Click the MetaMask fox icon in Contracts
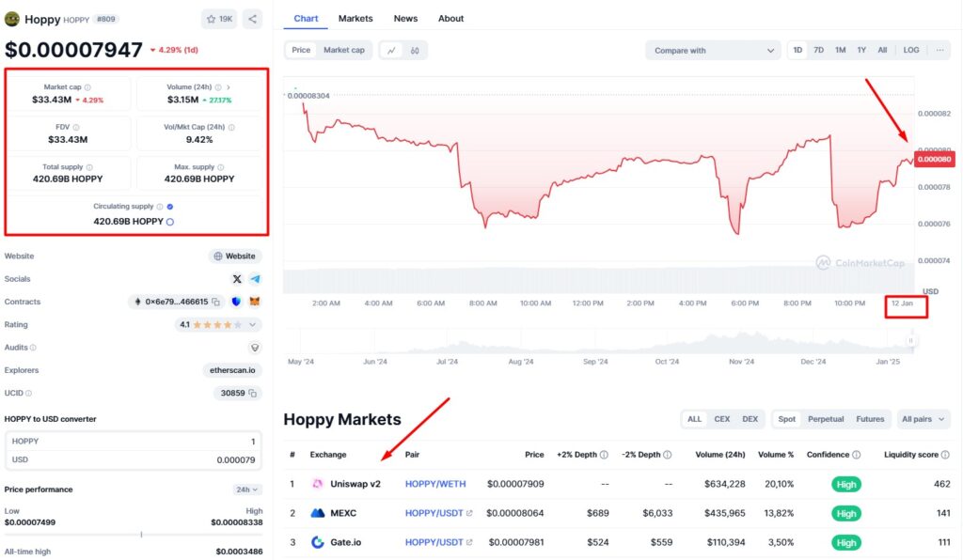The image size is (963, 560). 253,302
